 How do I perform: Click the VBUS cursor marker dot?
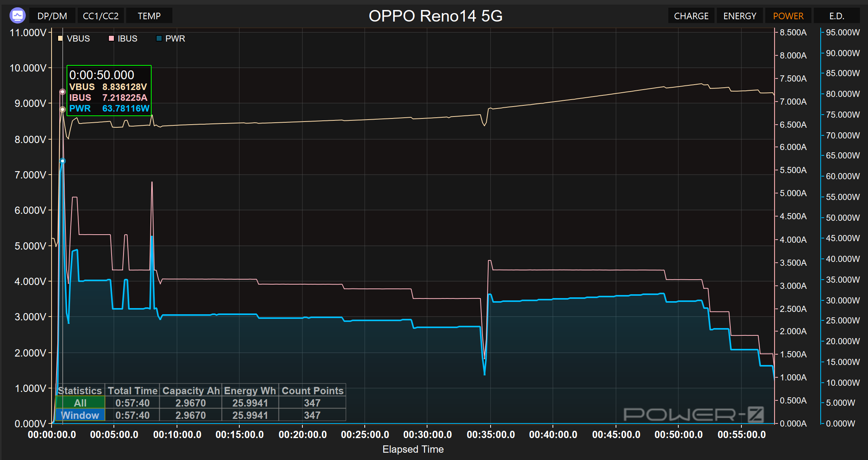[62, 110]
